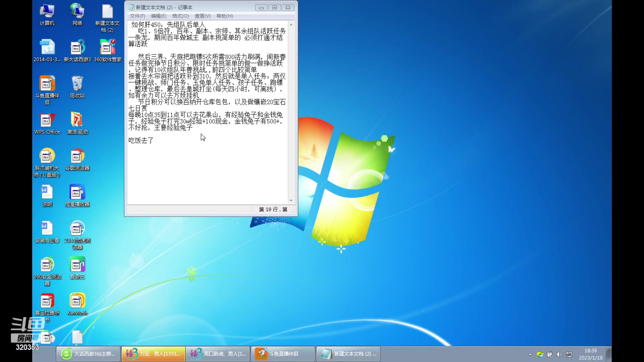Switch to 斗鱼直播伴侣 taskbar button
Image resolution: width=644 pixels, height=362 pixels.
pyautogui.click(x=283, y=354)
